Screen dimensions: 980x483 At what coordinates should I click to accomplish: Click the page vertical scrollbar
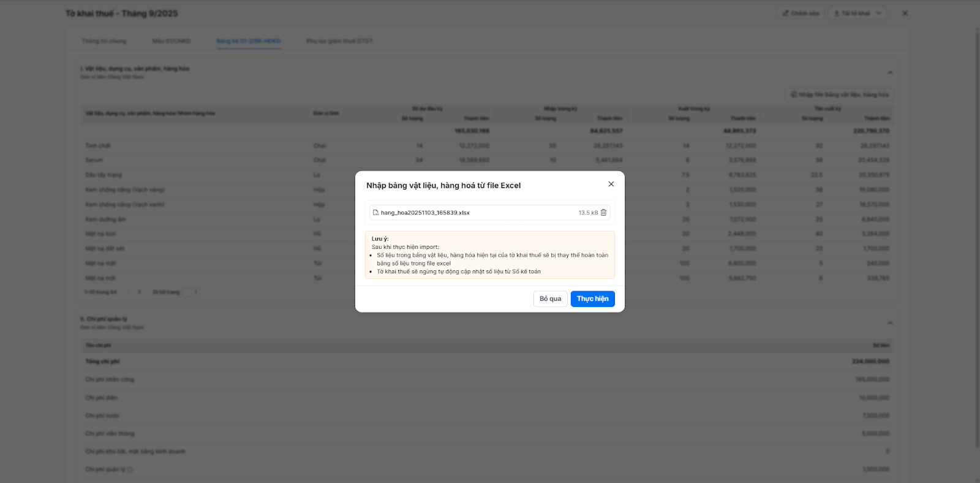click(x=977, y=245)
